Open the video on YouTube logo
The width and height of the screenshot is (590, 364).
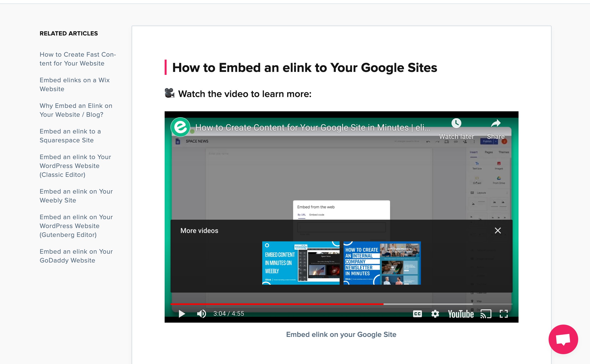coord(461,314)
